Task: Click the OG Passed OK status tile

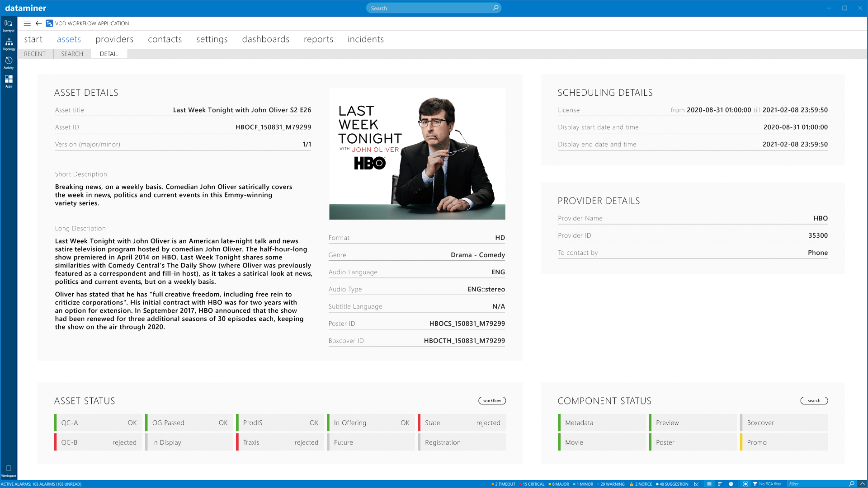Action: pyautogui.click(x=189, y=423)
